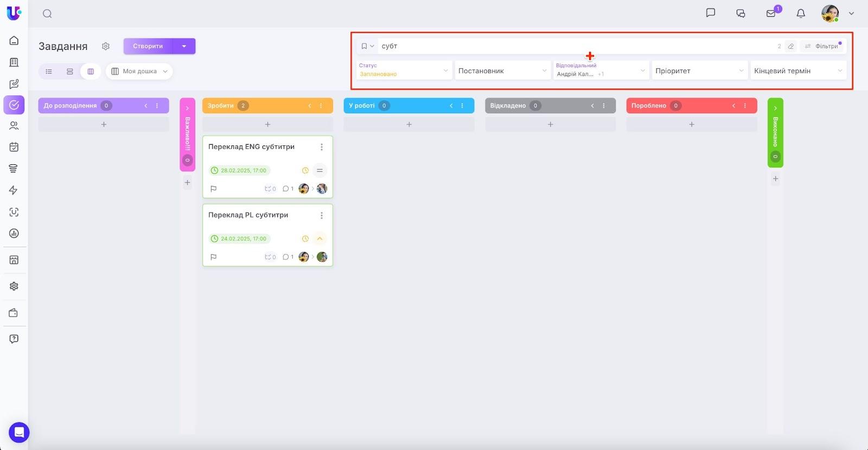Open the Фільтри button
This screenshot has height=450, width=868.
pyautogui.click(x=821, y=46)
